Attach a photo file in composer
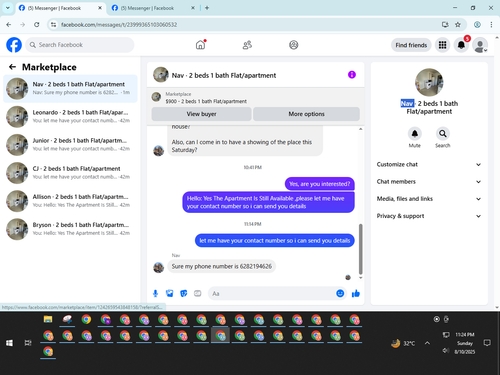The height and width of the screenshot is (375, 500). click(170, 293)
